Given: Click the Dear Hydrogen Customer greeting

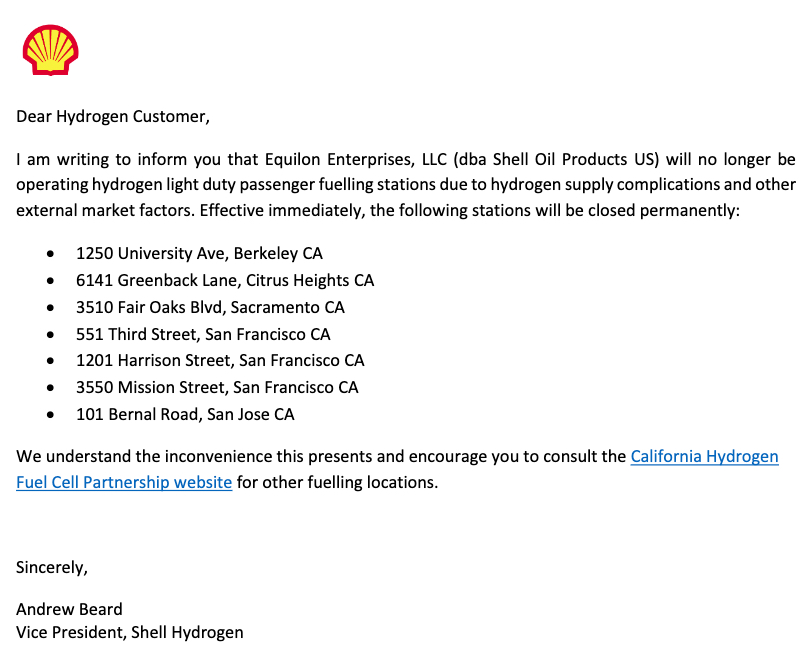Looking at the screenshot, I should (x=113, y=116).
